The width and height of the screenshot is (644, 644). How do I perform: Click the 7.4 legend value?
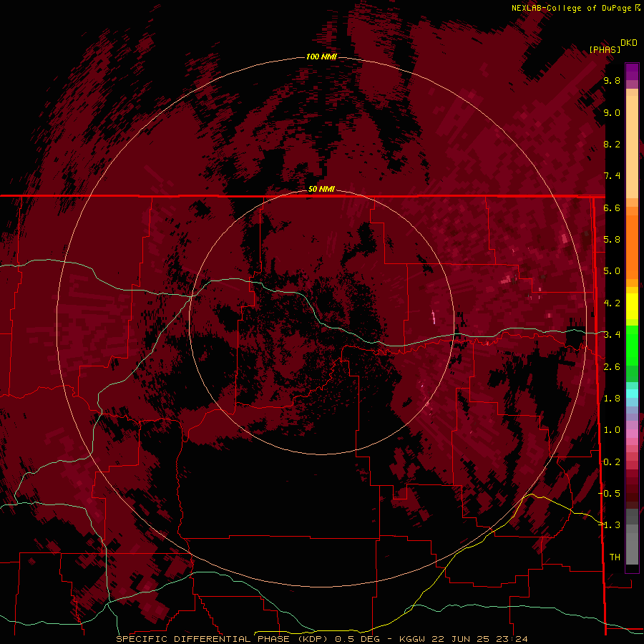(612, 176)
